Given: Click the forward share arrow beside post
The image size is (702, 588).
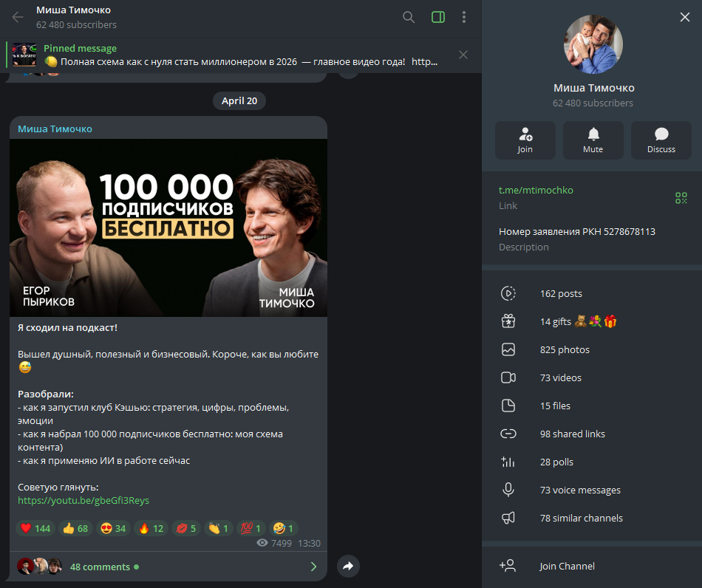Looking at the screenshot, I should (348, 567).
